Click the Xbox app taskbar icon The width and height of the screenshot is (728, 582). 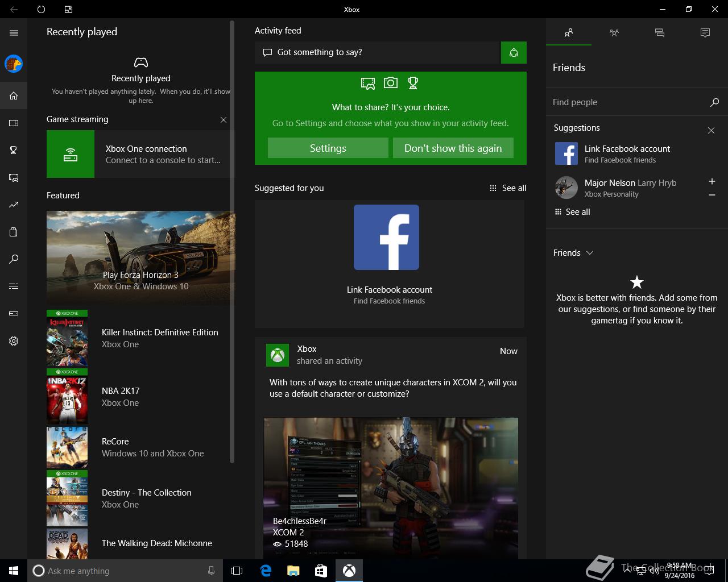coord(349,571)
